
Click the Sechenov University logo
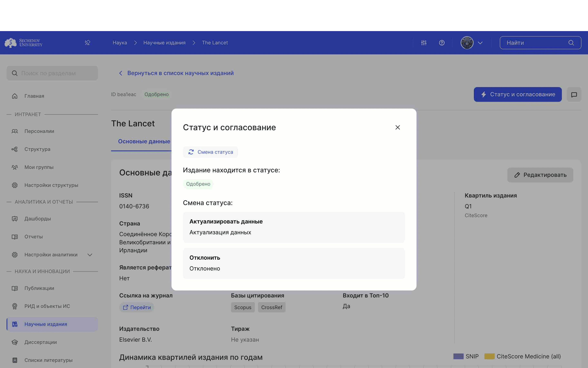[x=23, y=43]
